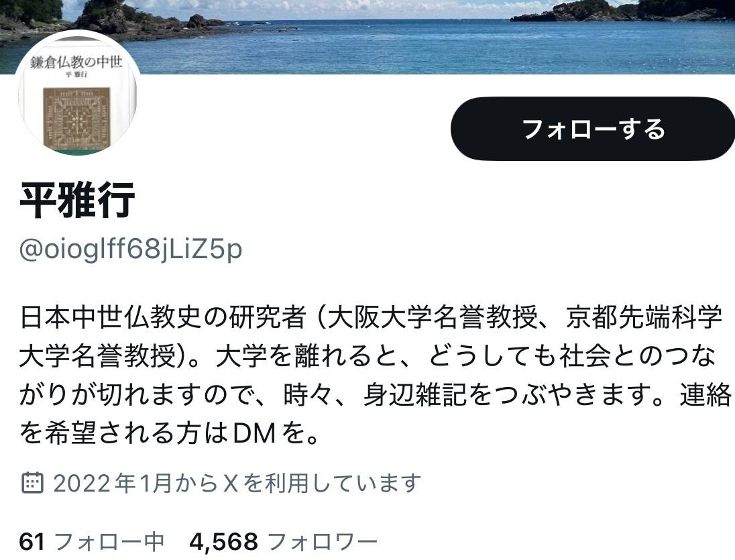Select the display name 平雅行
The height and width of the screenshot is (560, 735).
[77, 200]
